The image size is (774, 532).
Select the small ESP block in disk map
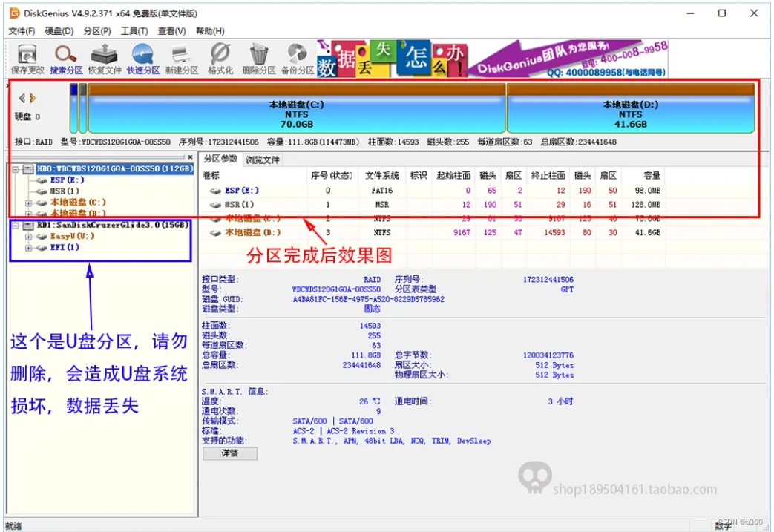73,108
